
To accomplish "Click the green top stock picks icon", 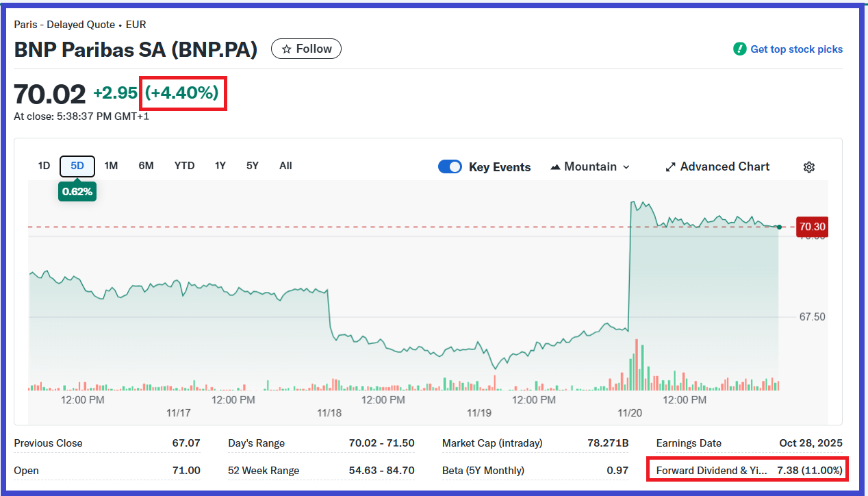I will pos(739,49).
